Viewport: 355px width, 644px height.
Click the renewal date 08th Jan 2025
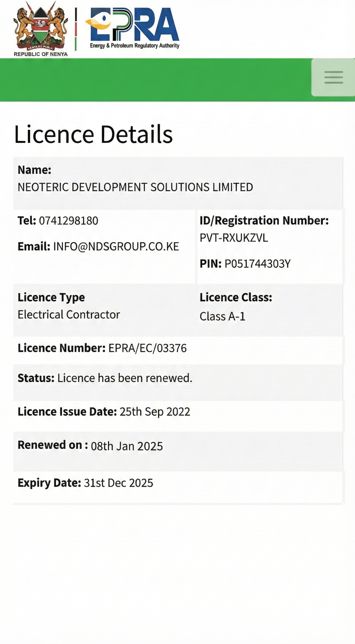[x=127, y=446]
